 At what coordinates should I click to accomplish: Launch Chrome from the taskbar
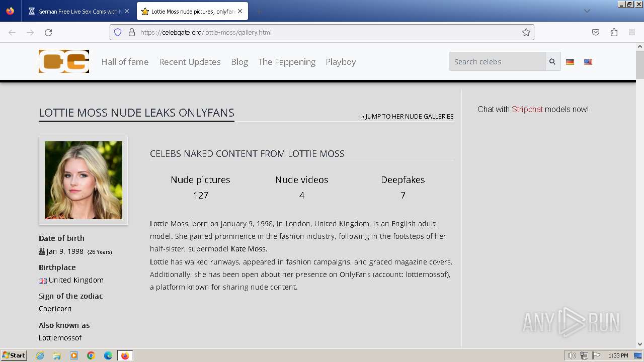point(91,355)
